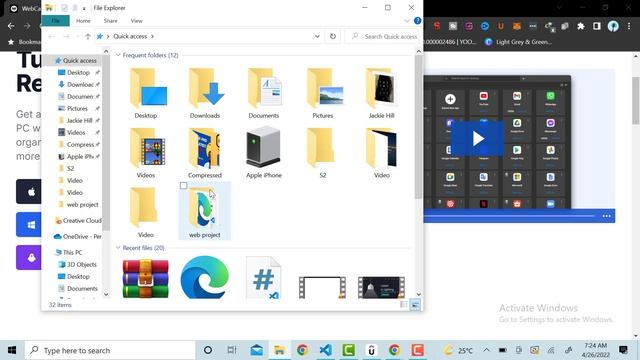Expand the ribbon with the chevron

407,21
